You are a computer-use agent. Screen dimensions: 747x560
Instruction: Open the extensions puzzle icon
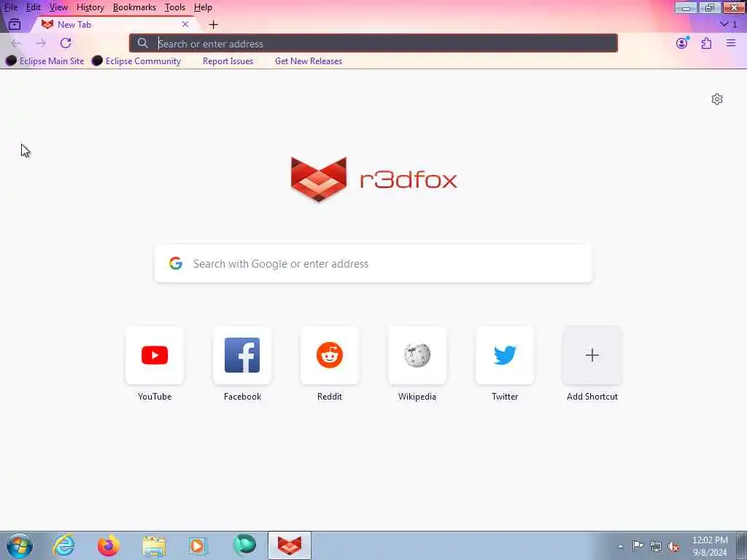click(706, 43)
